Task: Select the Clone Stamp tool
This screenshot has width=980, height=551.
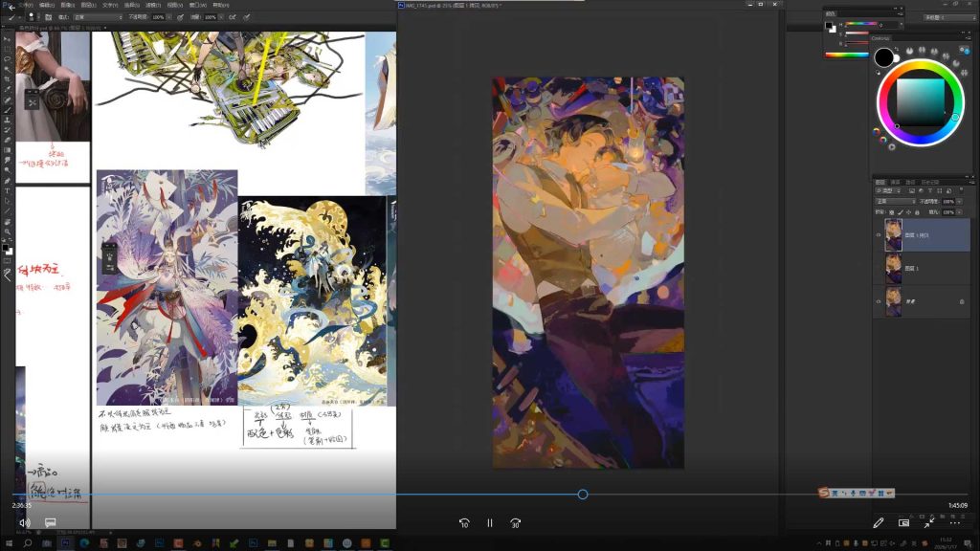Action: pyautogui.click(x=8, y=120)
